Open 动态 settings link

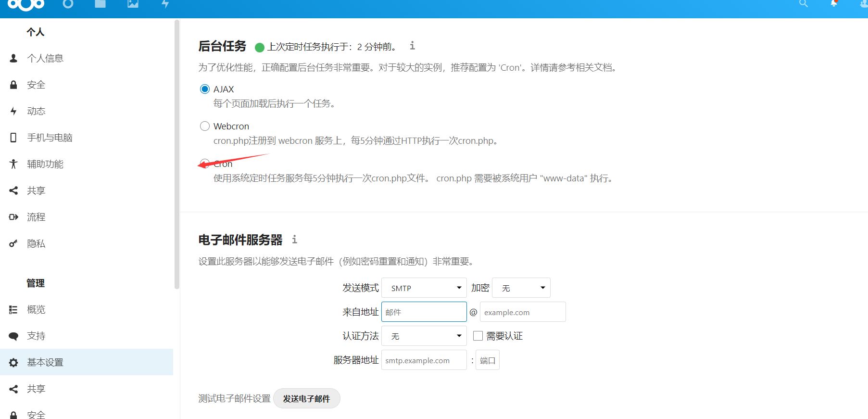pyautogui.click(x=36, y=111)
